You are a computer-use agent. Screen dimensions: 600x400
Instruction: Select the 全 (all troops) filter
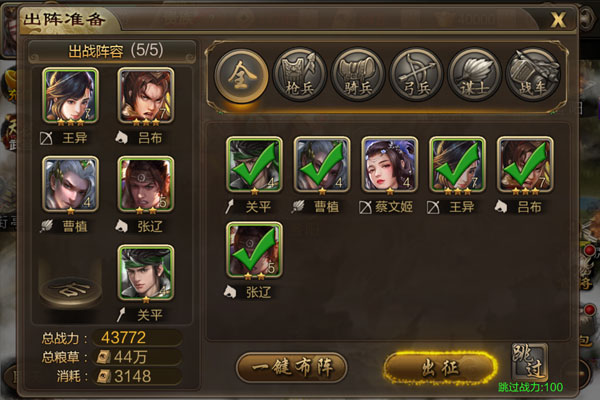[241, 75]
